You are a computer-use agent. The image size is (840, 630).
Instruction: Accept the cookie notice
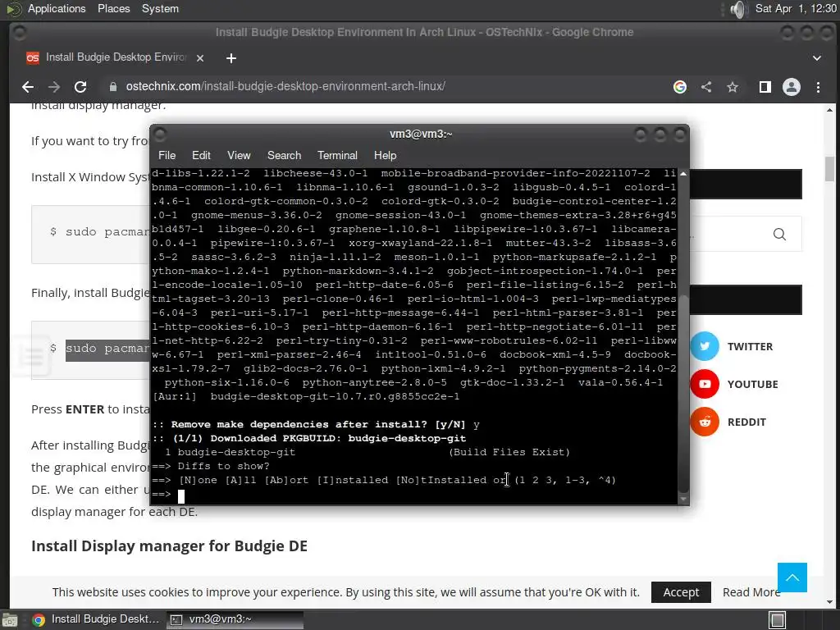tap(681, 592)
